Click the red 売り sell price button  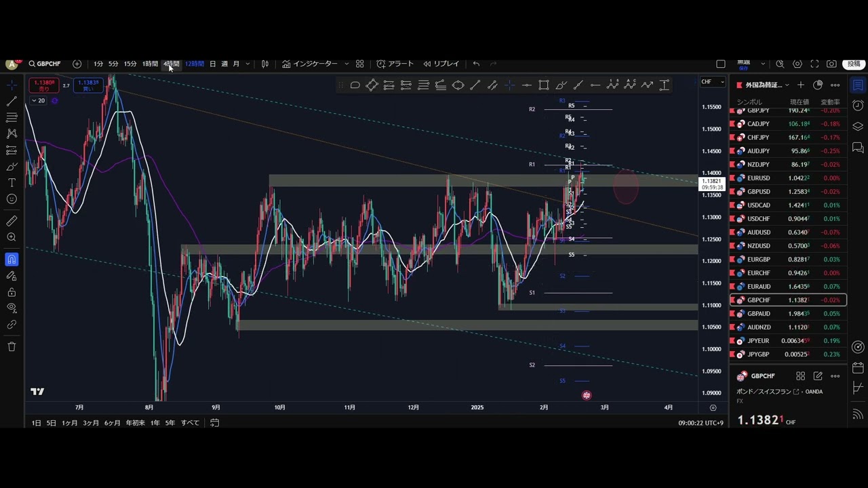point(44,85)
